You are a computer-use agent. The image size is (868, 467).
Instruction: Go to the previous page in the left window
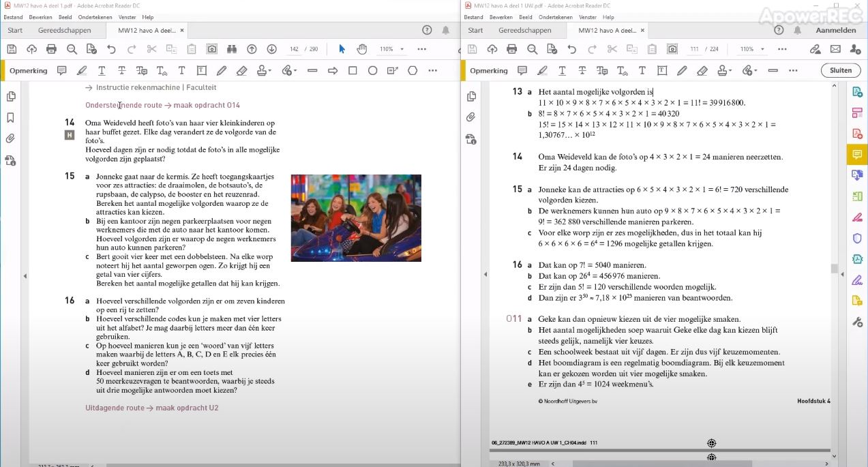coord(252,49)
